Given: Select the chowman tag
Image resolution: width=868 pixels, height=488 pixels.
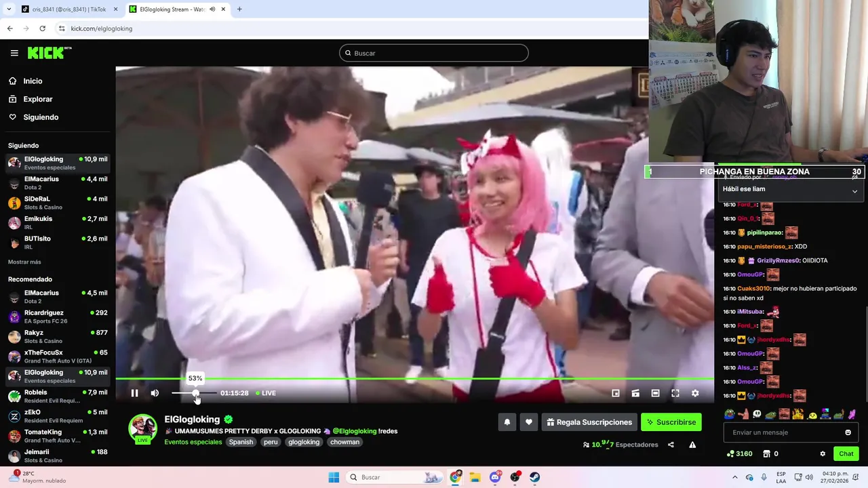Looking at the screenshot, I should click(x=345, y=442).
